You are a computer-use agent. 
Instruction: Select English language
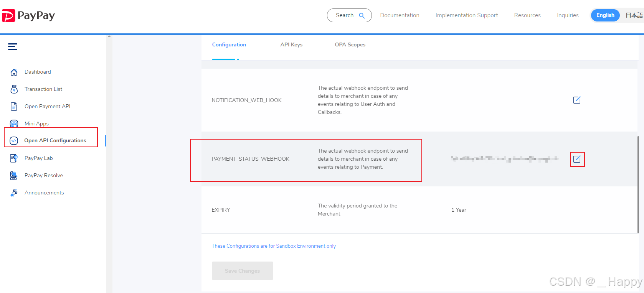tap(605, 15)
